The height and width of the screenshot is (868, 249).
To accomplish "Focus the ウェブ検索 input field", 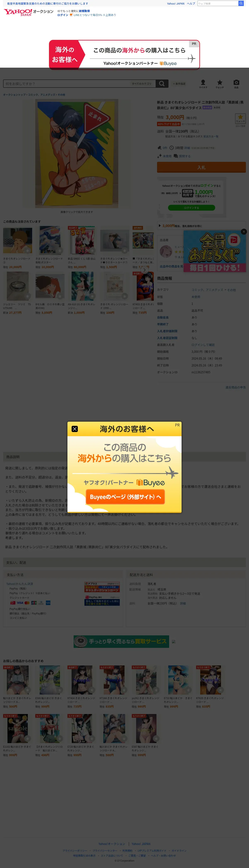I will point(218,3).
